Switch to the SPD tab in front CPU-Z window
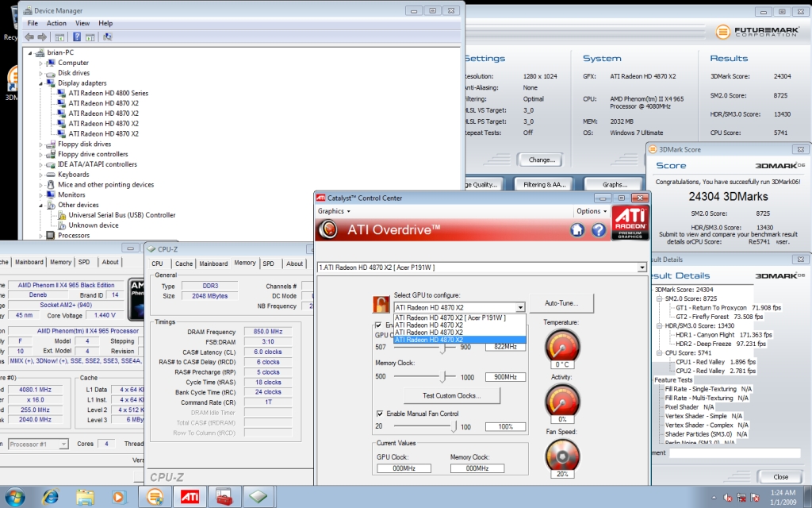Viewport: 812px width, 508px height. point(268,264)
